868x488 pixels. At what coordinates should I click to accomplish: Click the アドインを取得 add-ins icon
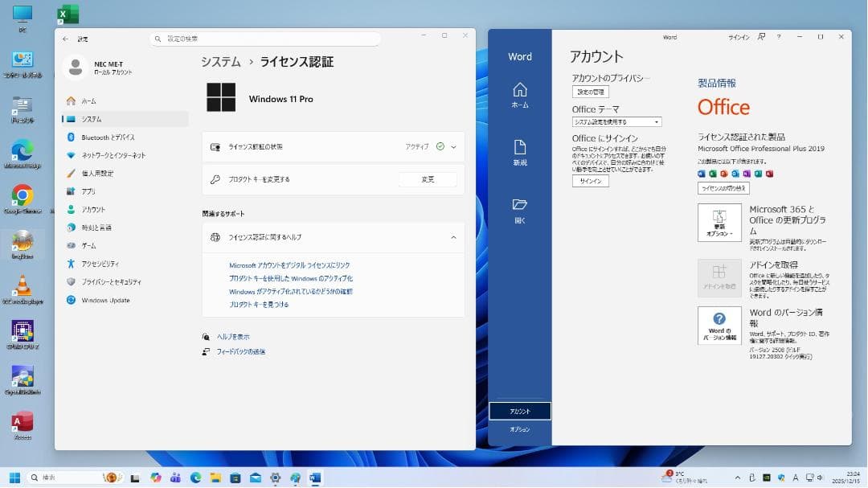click(719, 277)
